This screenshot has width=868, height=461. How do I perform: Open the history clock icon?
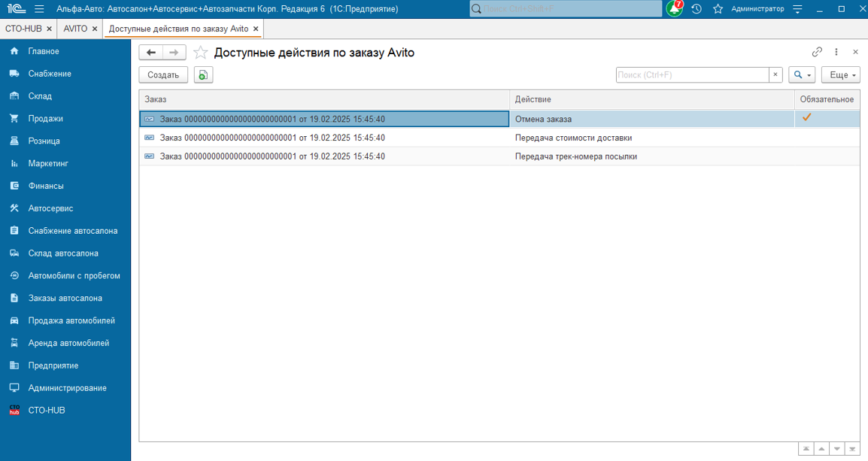click(697, 9)
